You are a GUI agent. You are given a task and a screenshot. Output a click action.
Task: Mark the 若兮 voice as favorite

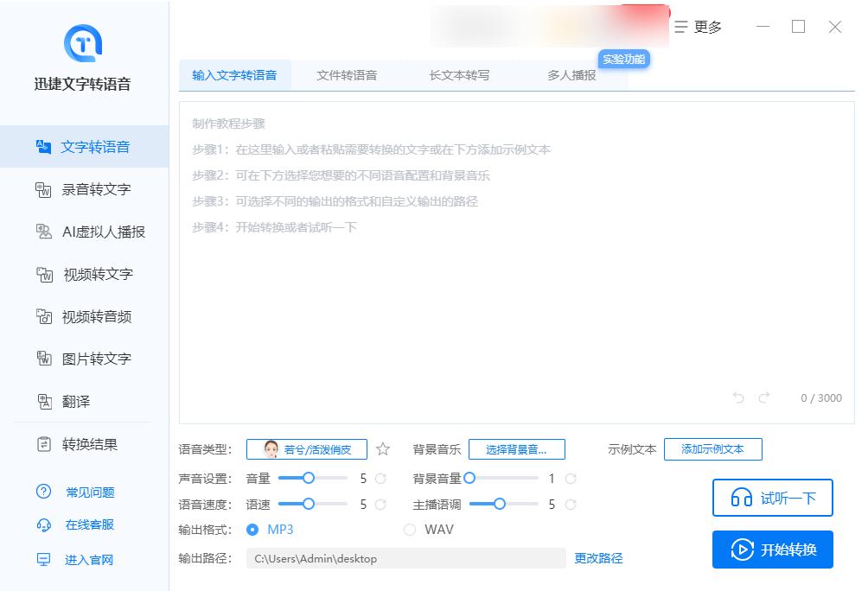383,448
